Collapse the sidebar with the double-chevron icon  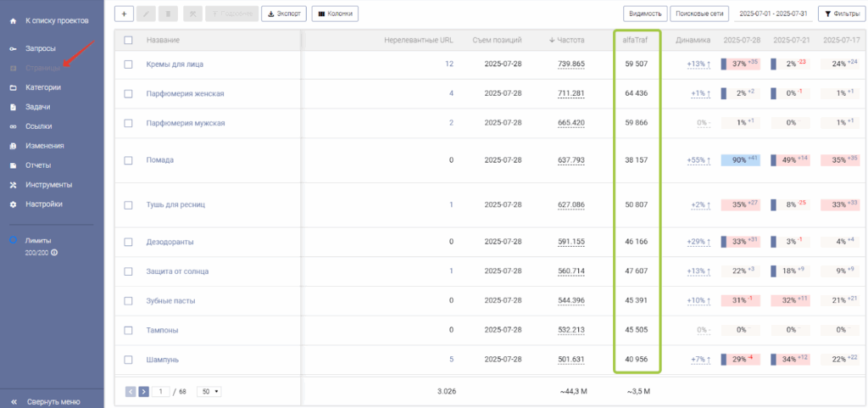tap(13, 401)
